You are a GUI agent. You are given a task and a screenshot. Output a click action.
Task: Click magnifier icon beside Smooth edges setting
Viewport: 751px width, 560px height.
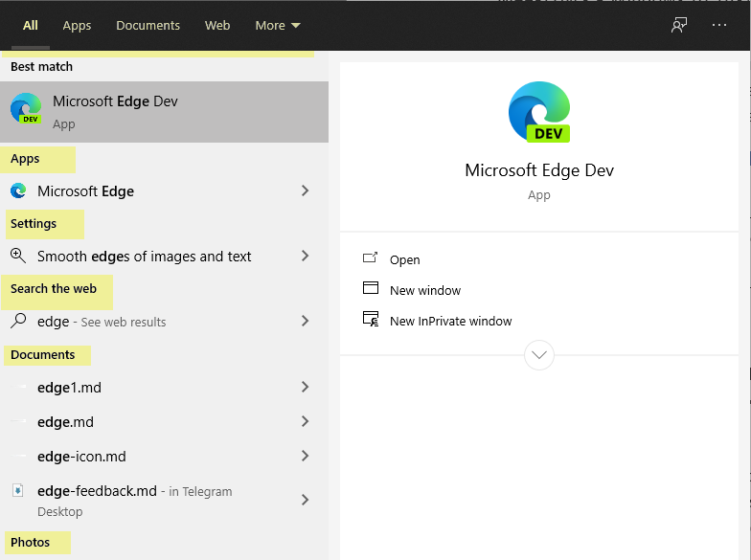point(18,256)
